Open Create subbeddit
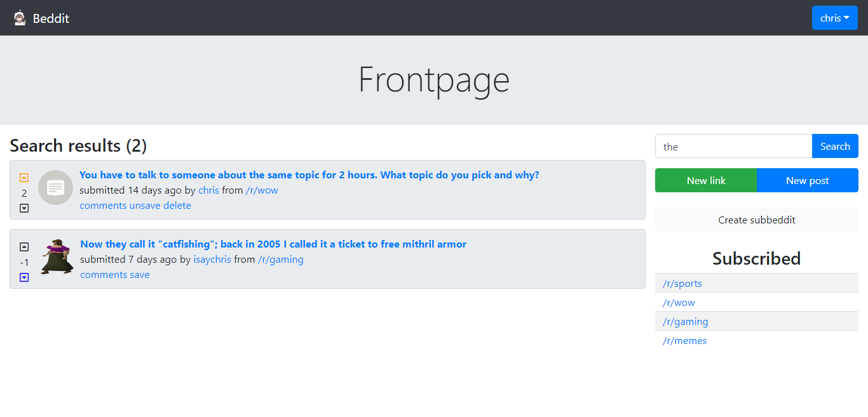 click(x=756, y=220)
